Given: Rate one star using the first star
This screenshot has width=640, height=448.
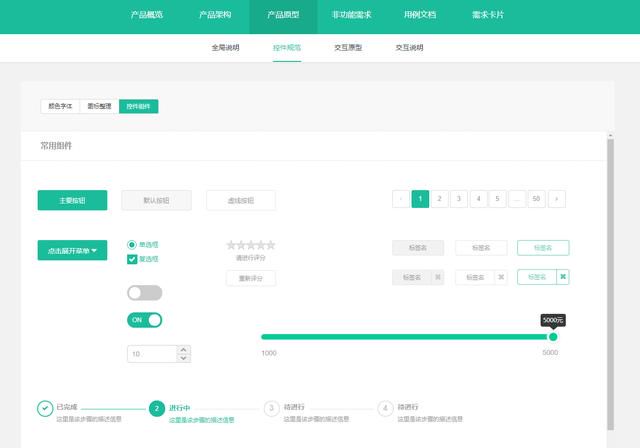Looking at the screenshot, I should coord(231,245).
